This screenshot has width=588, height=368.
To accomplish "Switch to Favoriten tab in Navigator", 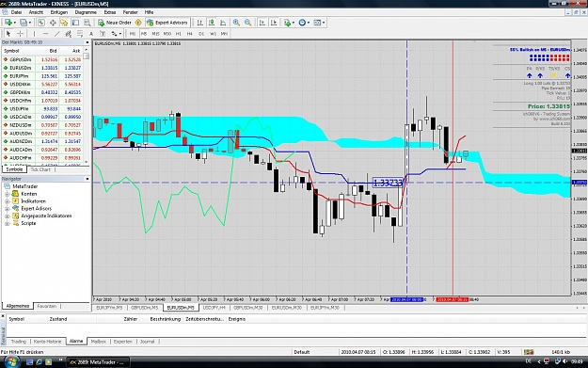I will (x=47, y=306).
